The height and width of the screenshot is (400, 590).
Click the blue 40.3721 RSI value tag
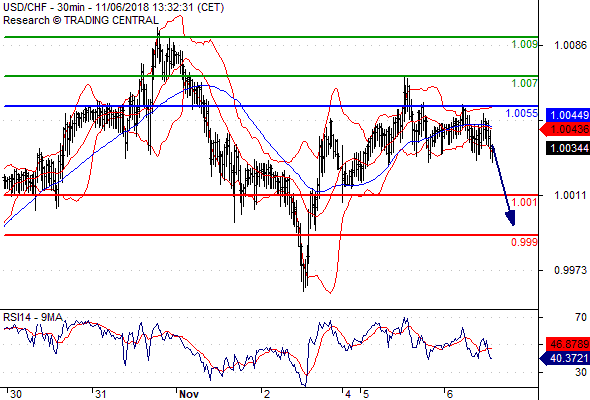coord(564,358)
